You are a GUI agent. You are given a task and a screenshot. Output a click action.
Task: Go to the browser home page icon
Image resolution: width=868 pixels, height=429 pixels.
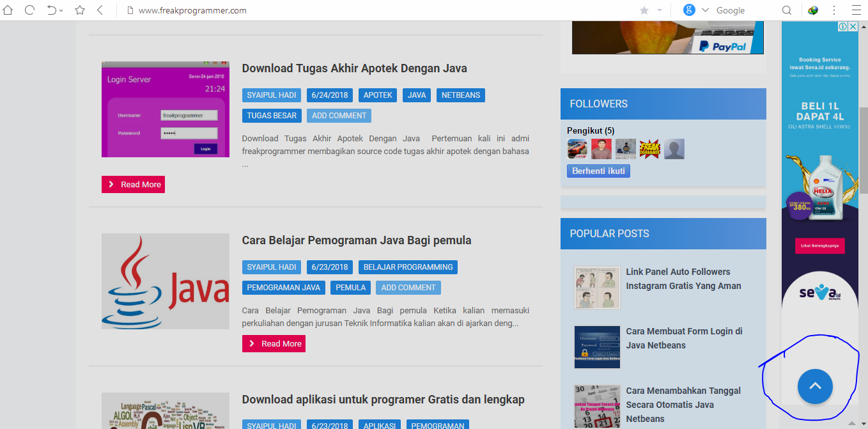(8, 10)
